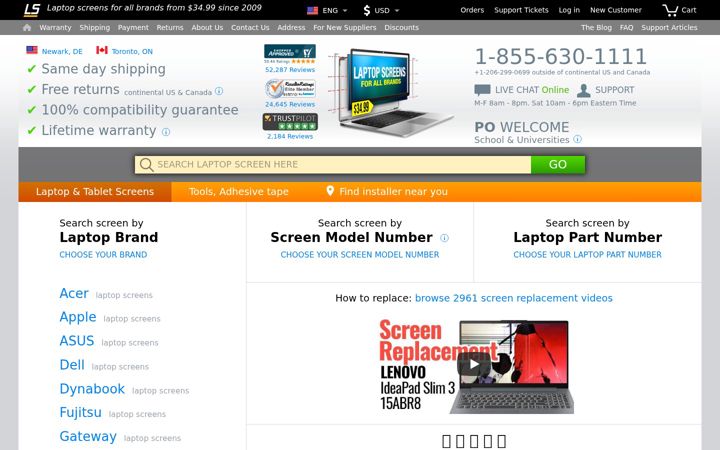
Task: Select Dell laptop screens
Action: click(x=72, y=365)
